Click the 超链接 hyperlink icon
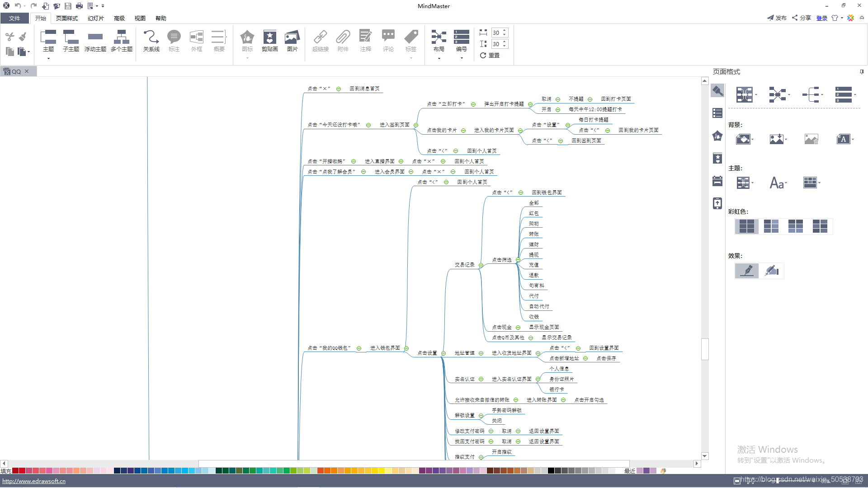The width and height of the screenshot is (868, 488). click(x=321, y=41)
